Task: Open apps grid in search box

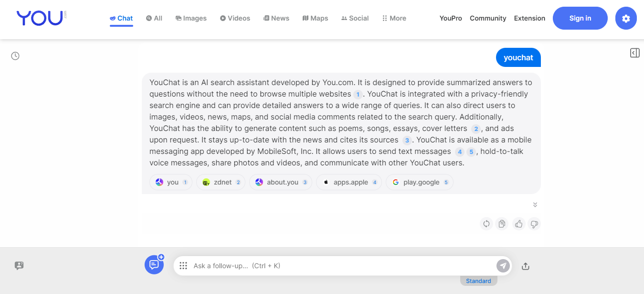Action: tap(183, 266)
